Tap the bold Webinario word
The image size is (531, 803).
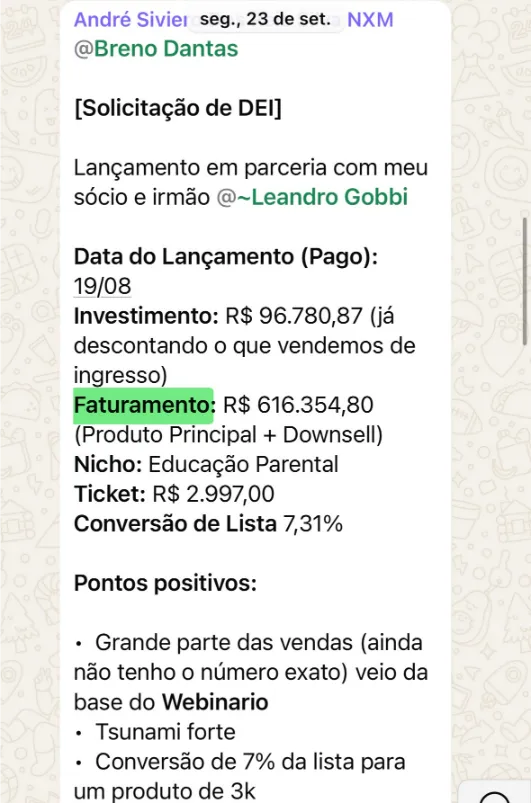[x=215, y=702]
